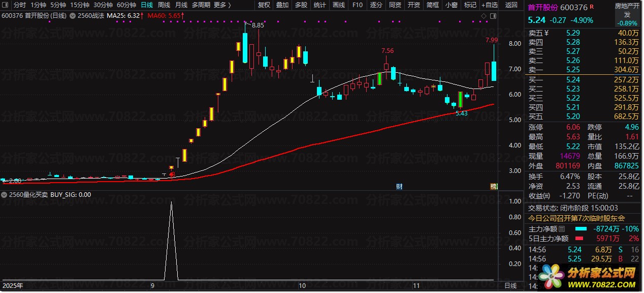Select the 月线 monthly period tab

coord(181,5)
